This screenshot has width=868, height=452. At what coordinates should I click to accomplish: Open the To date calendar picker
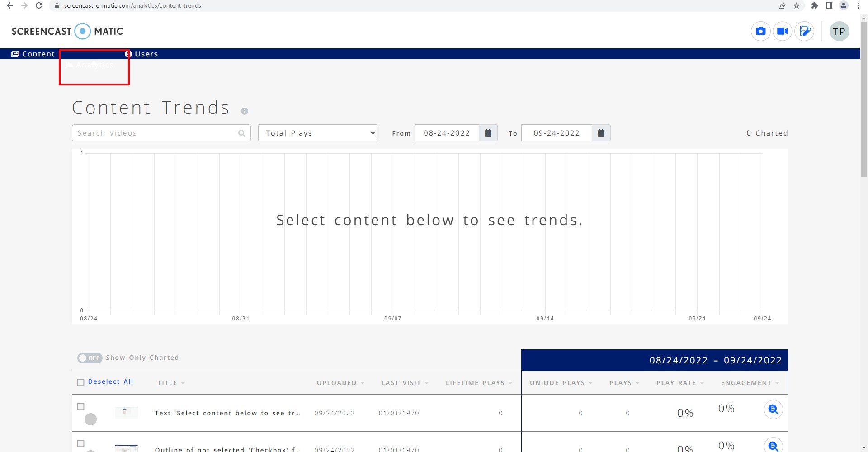[601, 133]
